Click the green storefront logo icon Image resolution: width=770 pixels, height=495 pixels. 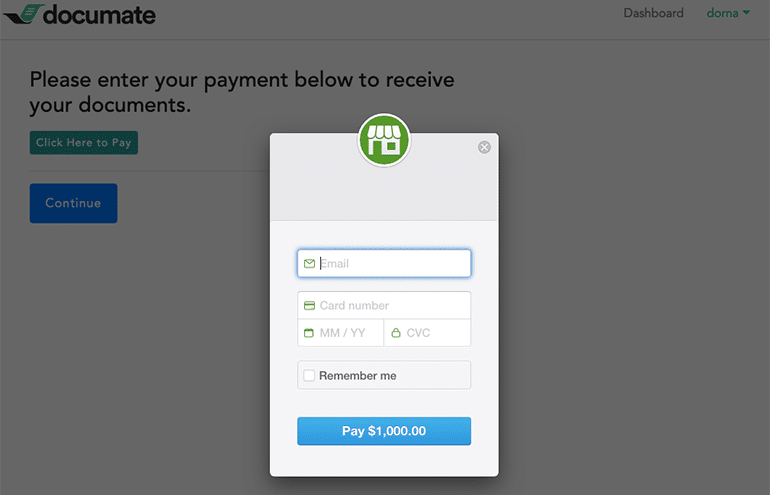click(x=384, y=140)
